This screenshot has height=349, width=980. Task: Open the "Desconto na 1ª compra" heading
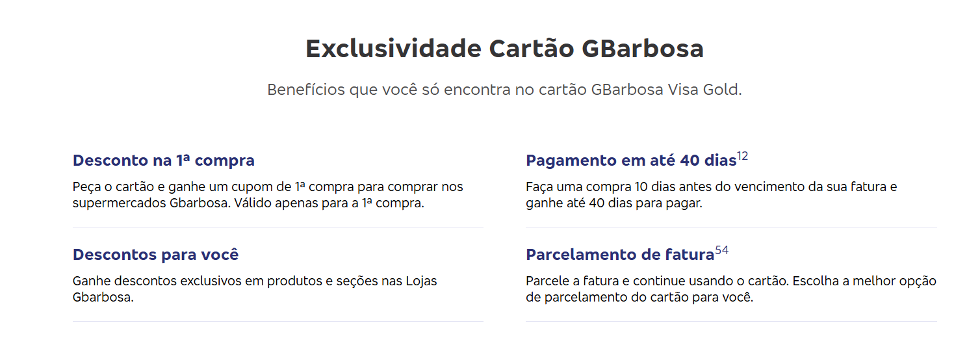pos(164,161)
